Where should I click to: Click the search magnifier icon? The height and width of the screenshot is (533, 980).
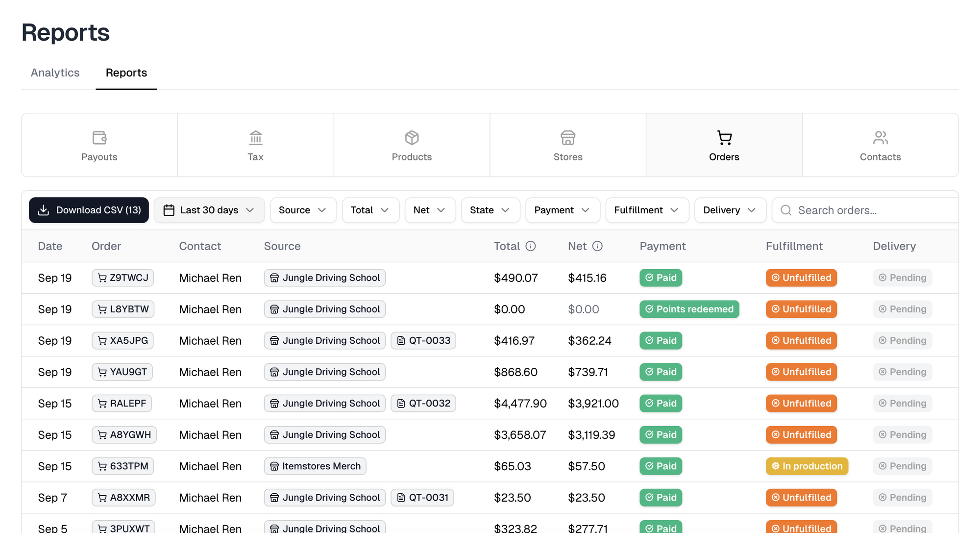click(786, 210)
